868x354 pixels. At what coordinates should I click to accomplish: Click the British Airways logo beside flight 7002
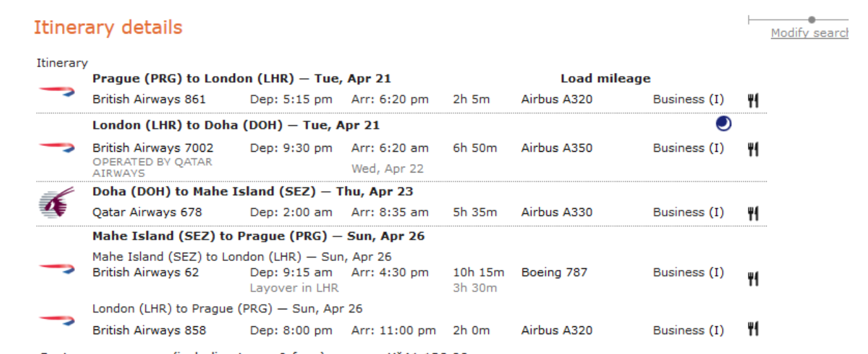coord(56,147)
